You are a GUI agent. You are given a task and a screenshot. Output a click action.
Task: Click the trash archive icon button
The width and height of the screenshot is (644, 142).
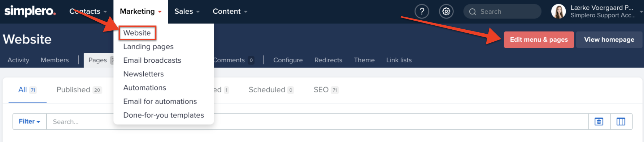599,122
